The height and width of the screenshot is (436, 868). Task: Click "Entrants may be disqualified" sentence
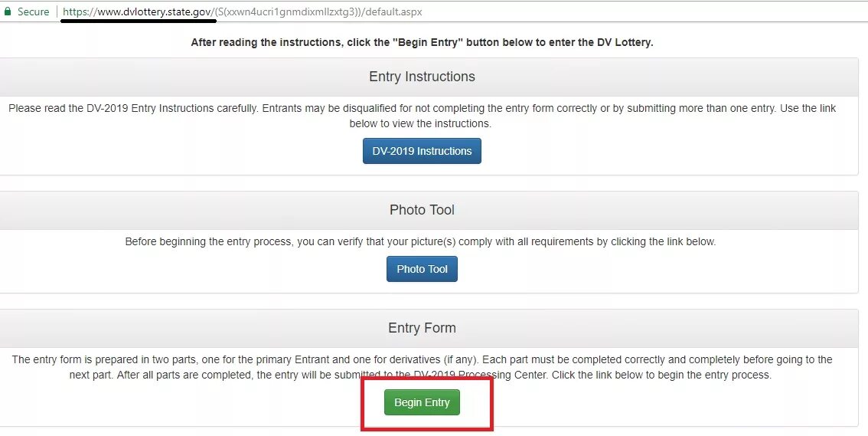pyautogui.click(x=429, y=109)
